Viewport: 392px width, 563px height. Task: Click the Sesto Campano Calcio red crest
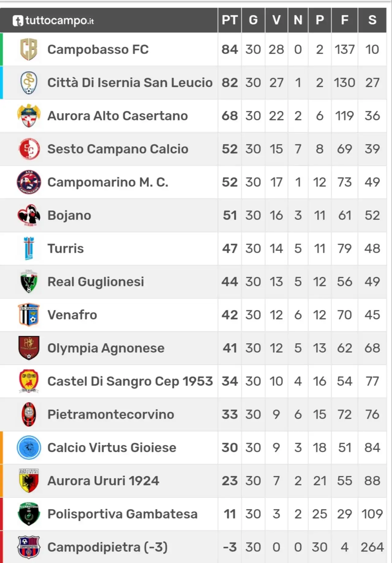pyautogui.click(x=29, y=149)
